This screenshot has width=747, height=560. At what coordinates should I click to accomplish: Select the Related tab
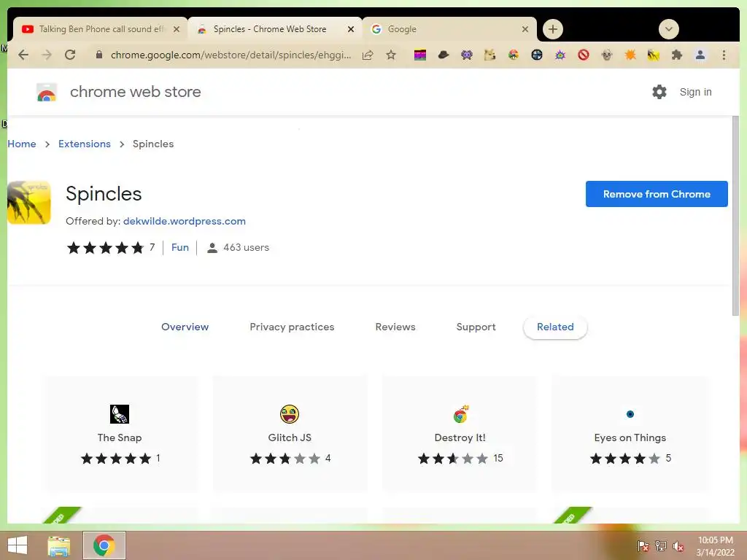tap(555, 327)
